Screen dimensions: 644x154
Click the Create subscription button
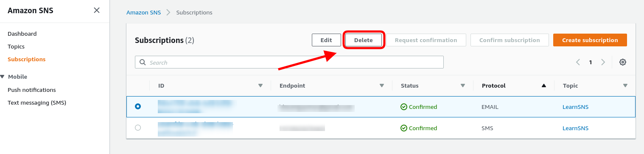pyautogui.click(x=590, y=40)
